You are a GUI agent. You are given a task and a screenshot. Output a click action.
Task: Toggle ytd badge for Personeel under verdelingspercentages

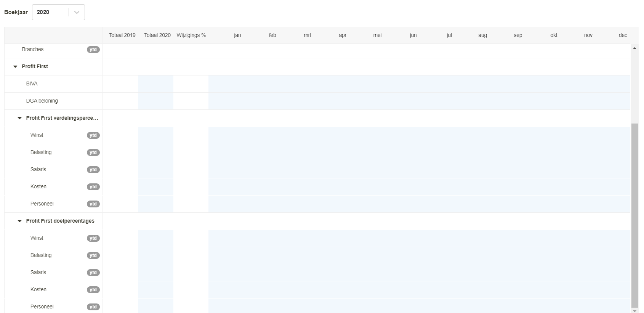click(x=93, y=204)
